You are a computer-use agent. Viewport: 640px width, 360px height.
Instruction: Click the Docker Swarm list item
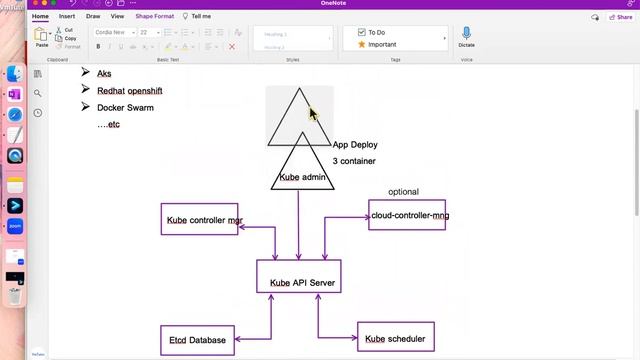click(x=125, y=108)
